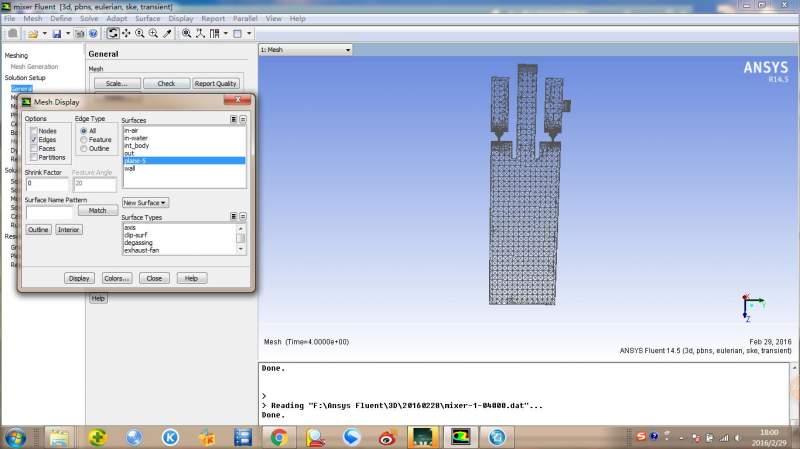Screen dimensions: 800x449
Task: Open help with the blue question mark icon
Action: [x=93, y=34]
